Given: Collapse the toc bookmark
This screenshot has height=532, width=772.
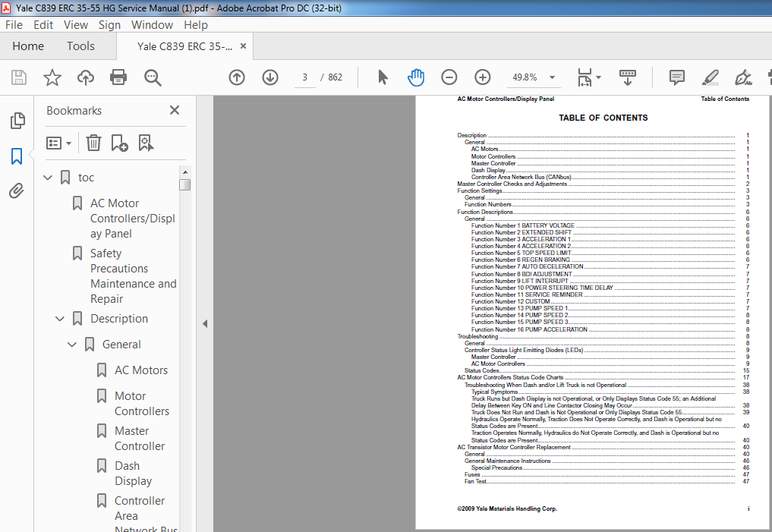Looking at the screenshot, I should [x=48, y=178].
